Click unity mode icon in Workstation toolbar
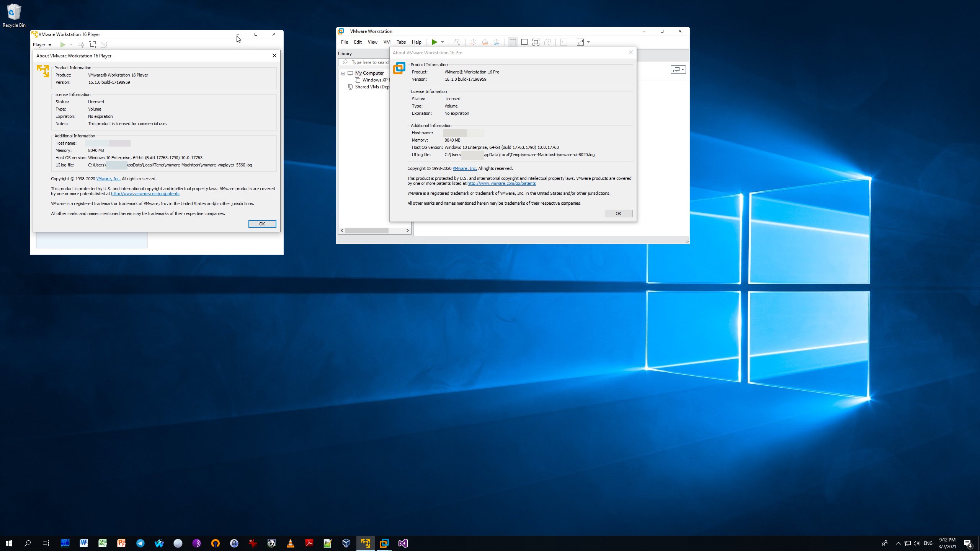The image size is (980, 551). click(x=547, y=42)
